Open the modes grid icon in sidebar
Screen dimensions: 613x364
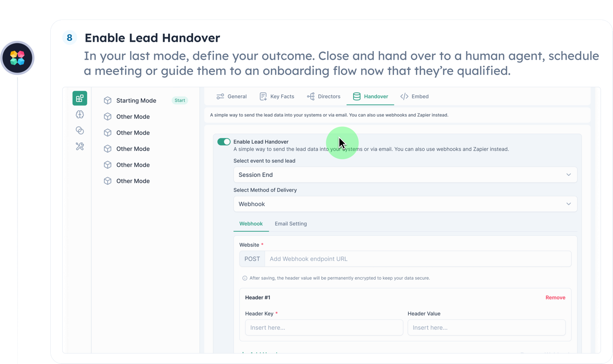click(x=80, y=98)
